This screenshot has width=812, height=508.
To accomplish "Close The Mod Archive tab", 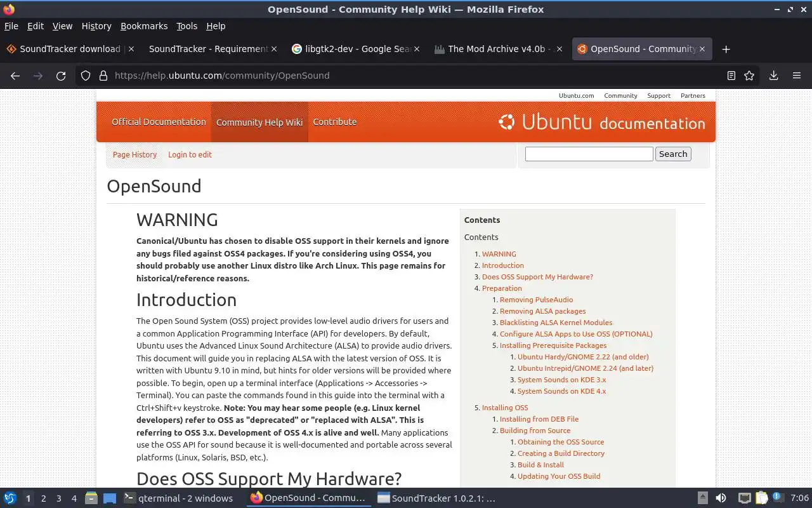I will pos(559,49).
